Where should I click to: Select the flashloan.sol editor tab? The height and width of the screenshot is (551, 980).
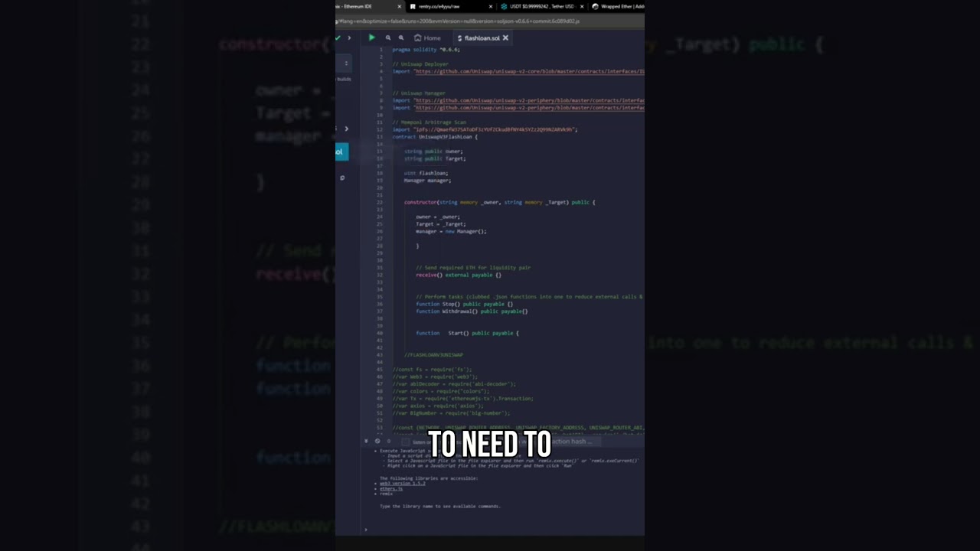[481, 37]
